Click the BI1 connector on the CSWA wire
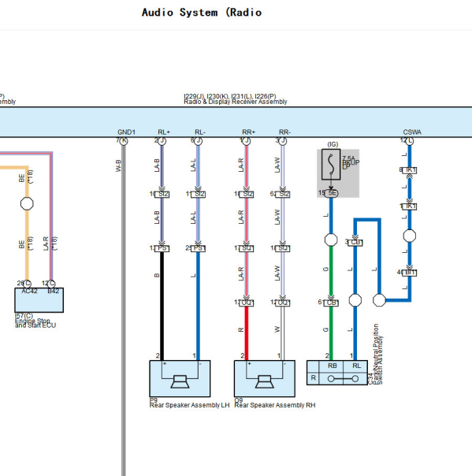The image size is (472, 476). [x=410, y=273]
